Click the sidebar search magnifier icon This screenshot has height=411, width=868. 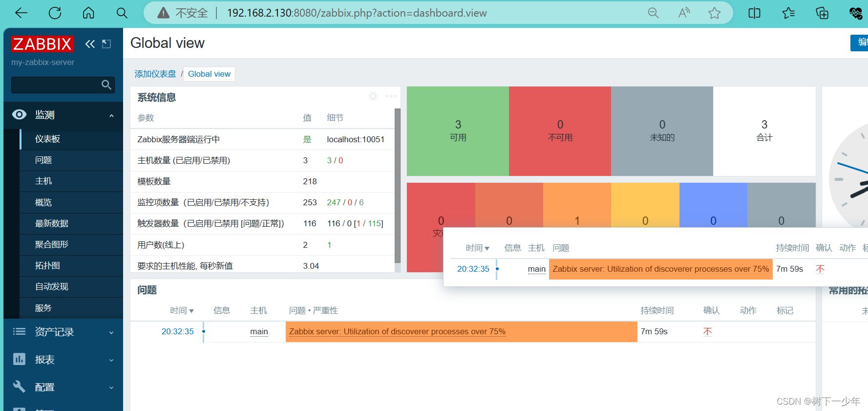point(106,85)
